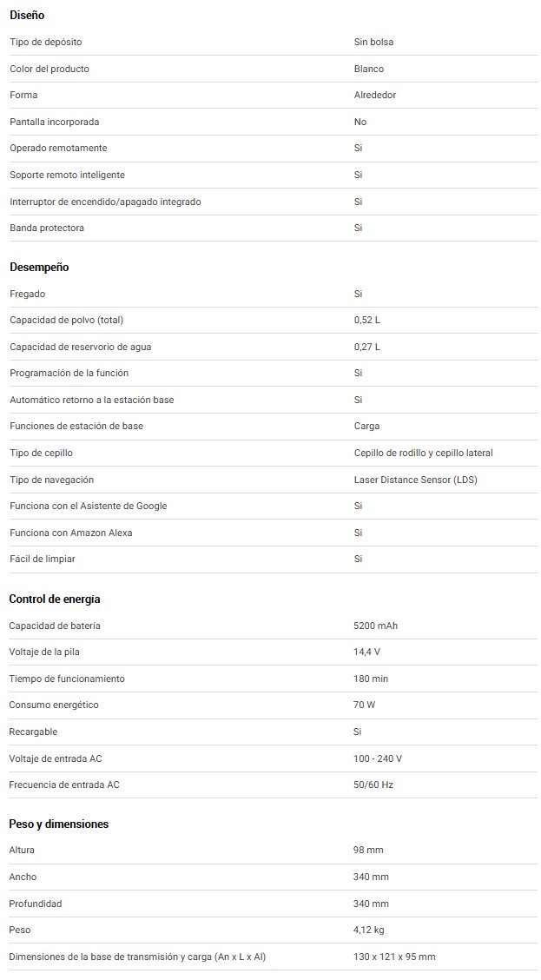The image size is (541, 980).
Task: Click the Peso y dimensiones heading
Action: pyautogui.click(x=59, y=824)
